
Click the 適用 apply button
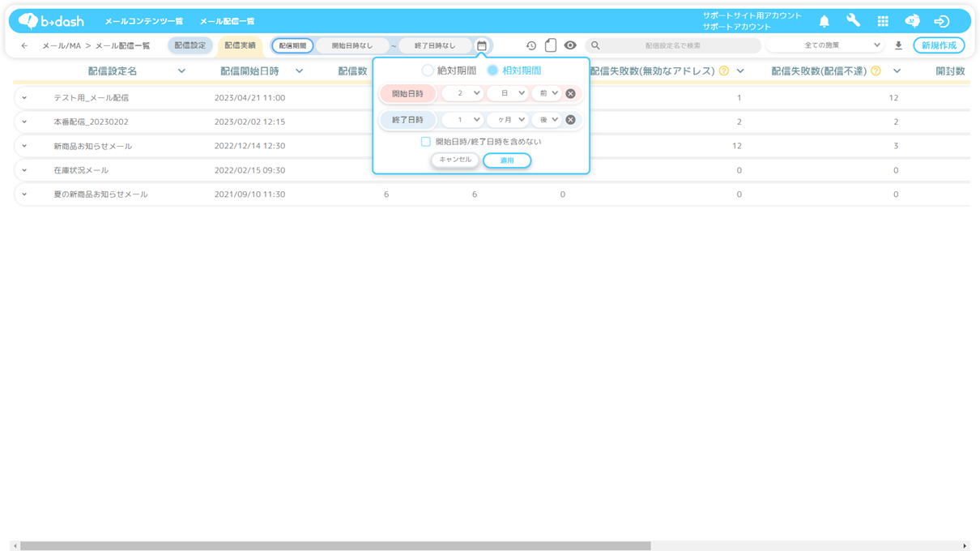[x=507, y=160]
